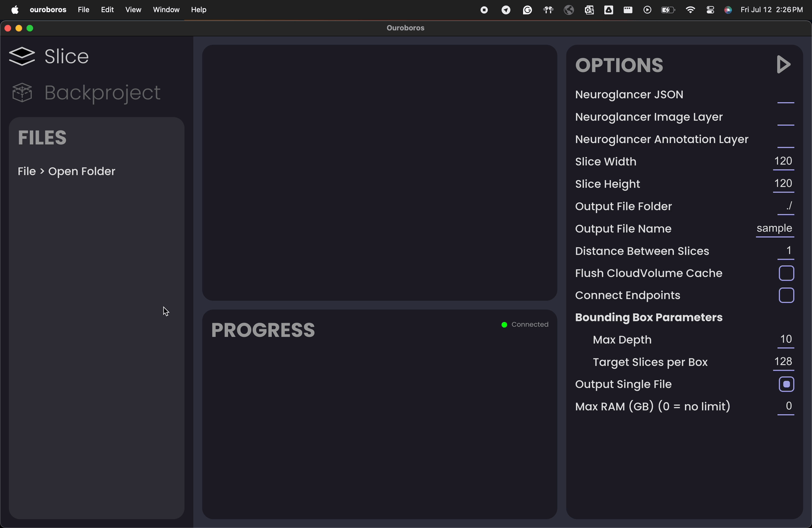Open the Apple menu

pyautogui.click(x=15, y=9)
